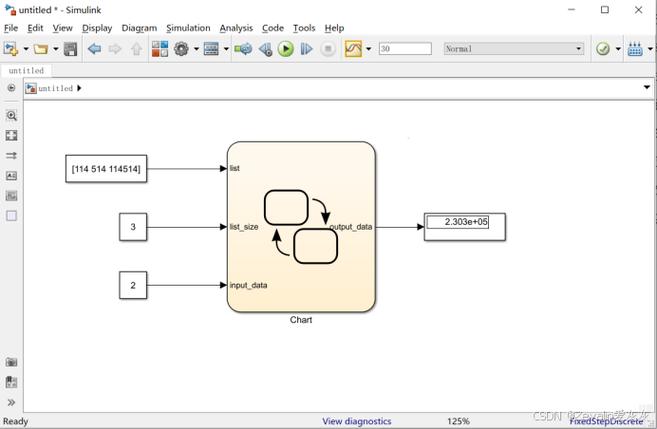This screenshot has width=657, height=429.
Task: Click the FixedStepDiscrete solver link
Action: click(609, 421)
